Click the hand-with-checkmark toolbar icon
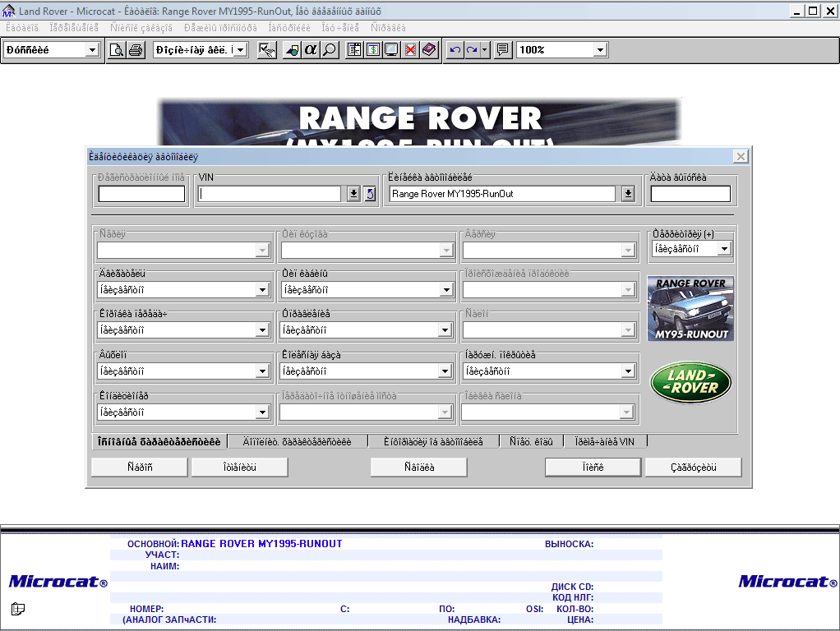Screen dimensions: 840x631 267,50
